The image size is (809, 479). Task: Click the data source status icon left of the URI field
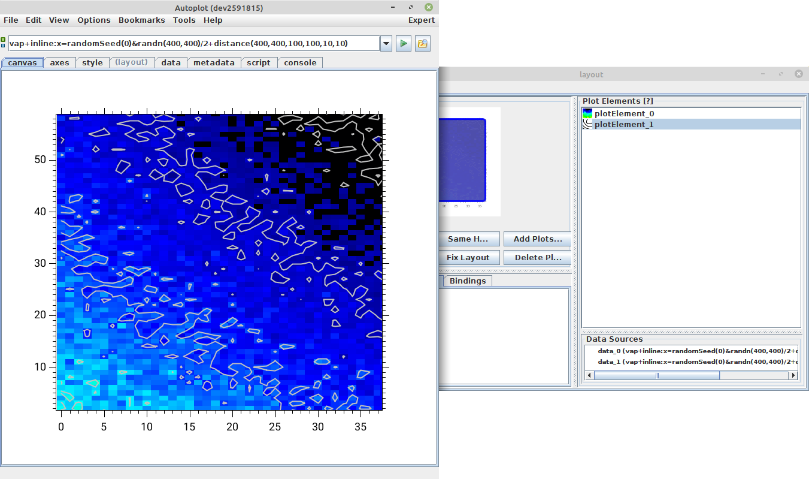coord(3,42)
